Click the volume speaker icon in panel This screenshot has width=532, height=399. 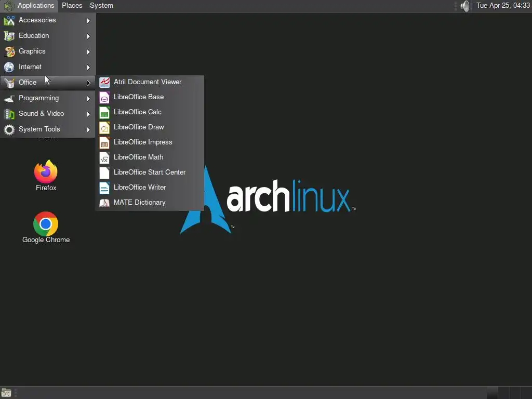coord(466,6)
